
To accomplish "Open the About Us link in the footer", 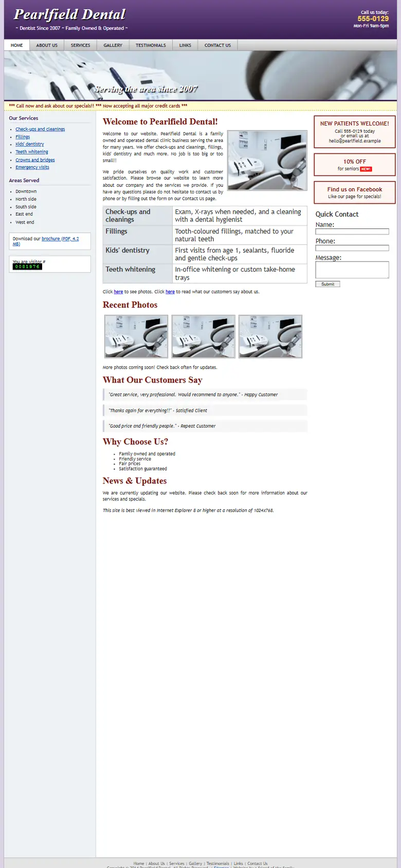I will (x=157, y=863).
